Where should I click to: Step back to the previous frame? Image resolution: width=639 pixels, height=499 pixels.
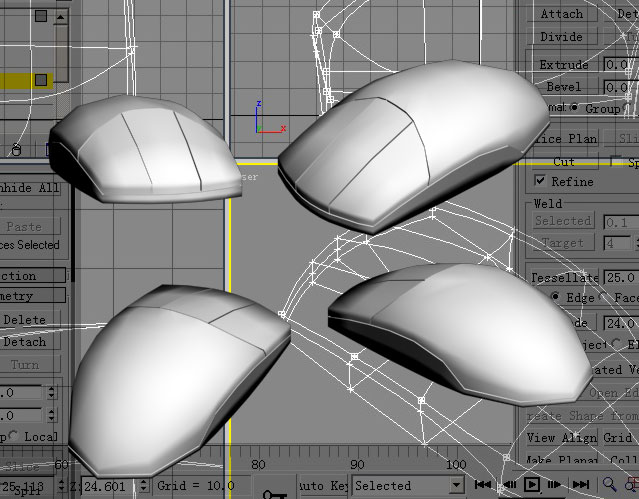pyautogui.click(x=508, y=486)
